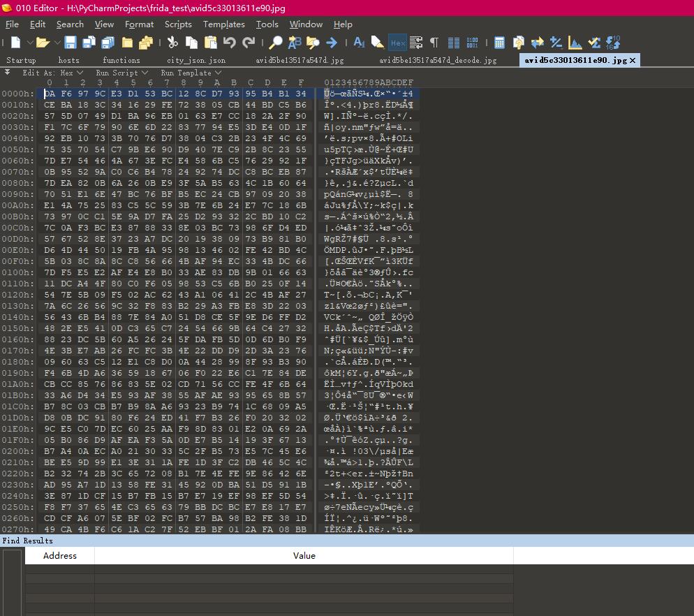The image size is (694, 616).
Task: Click the Cut scissors icon
Action: point(172,43)
